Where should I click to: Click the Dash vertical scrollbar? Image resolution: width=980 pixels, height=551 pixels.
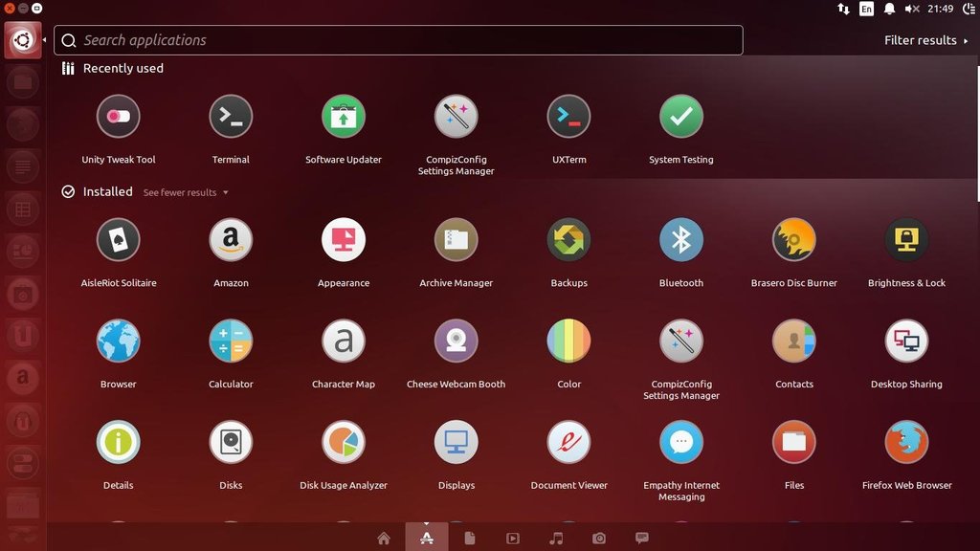point(977,134)
